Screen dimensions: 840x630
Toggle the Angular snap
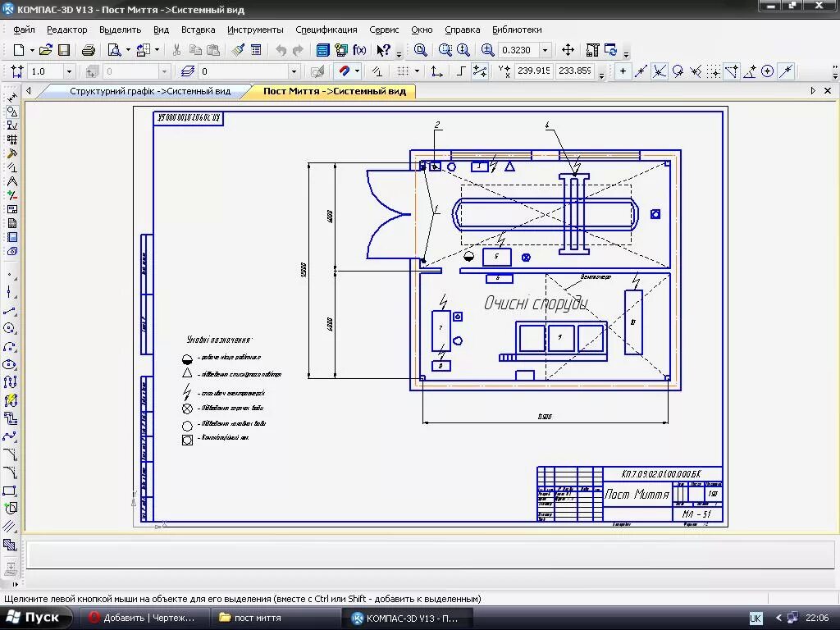coord(750,71)
